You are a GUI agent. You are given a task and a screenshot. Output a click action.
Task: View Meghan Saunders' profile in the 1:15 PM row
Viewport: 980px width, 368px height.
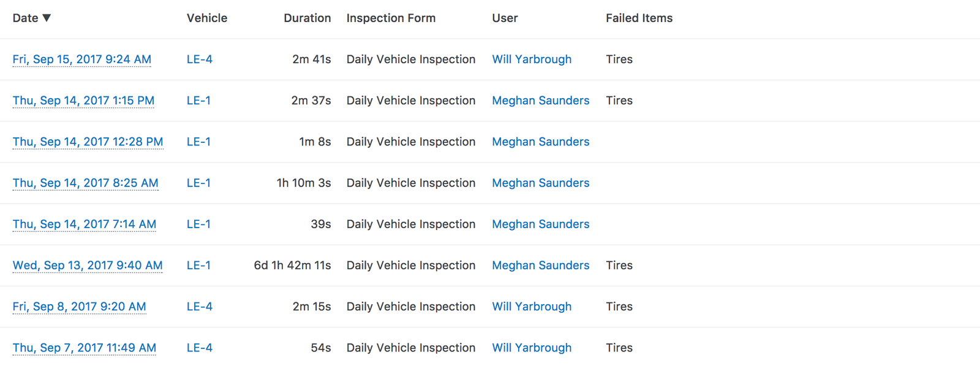tap(541, 101)
